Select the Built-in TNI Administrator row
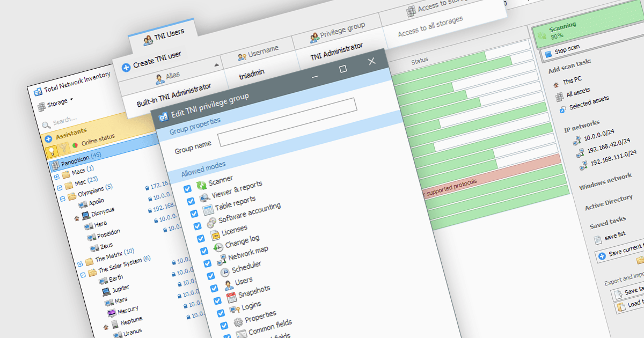 pyautogui.click(x=173, y=95)
